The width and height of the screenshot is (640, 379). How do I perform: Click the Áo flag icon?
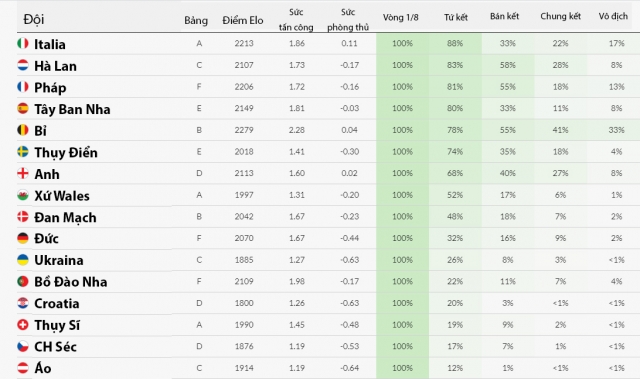pos(23,368)
